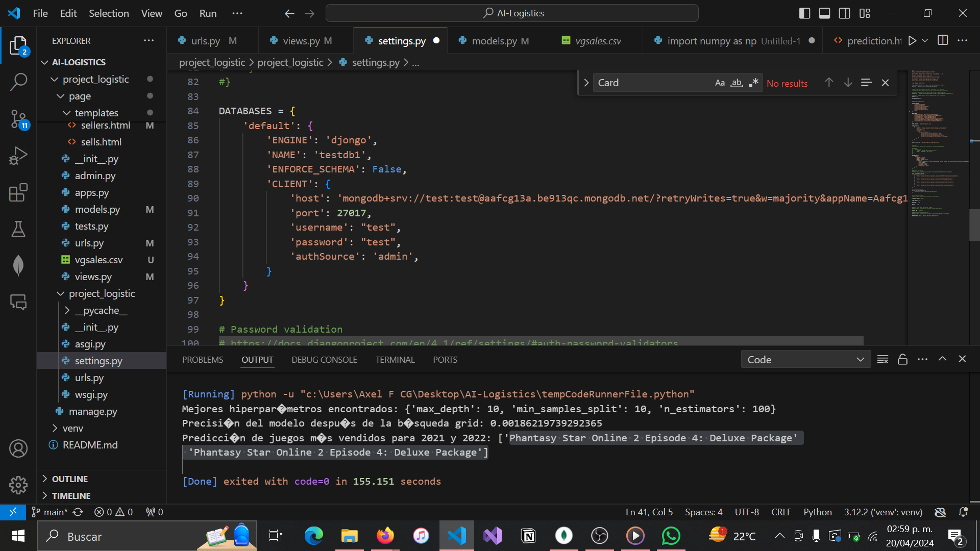This screenshot has height=551, width=980.
Task: Open Run and Debug view
Action: coord(18,156)
